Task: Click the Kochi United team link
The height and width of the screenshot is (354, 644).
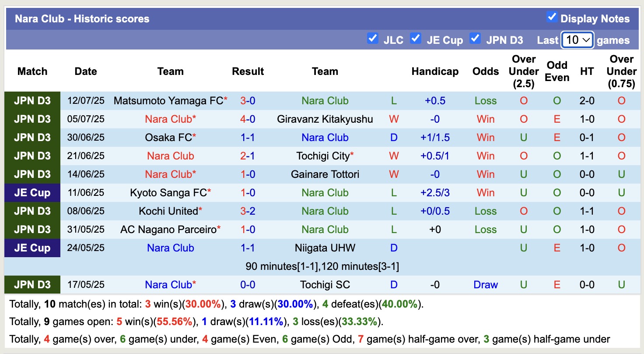Action: coord(168,211)
